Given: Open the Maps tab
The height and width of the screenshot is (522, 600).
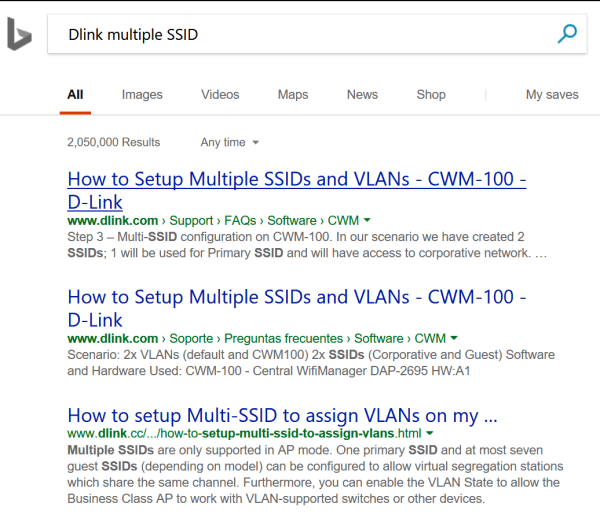Looking at the screenshot, I should click(x=293, y=95).
